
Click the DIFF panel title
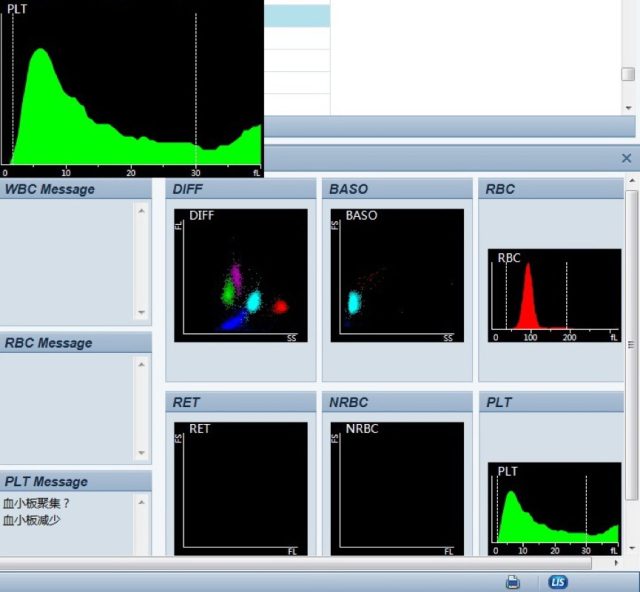[187, 189]
